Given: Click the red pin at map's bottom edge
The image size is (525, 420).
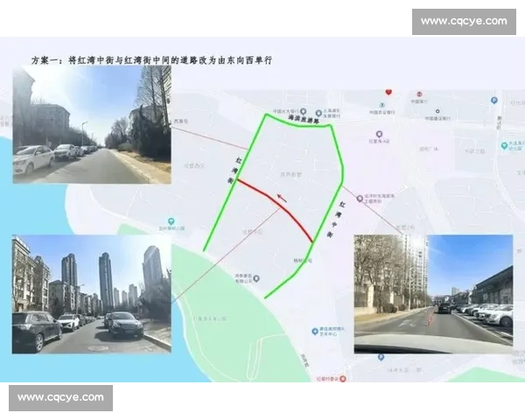Looking at the screenshot, I should (x=342, y=379).
